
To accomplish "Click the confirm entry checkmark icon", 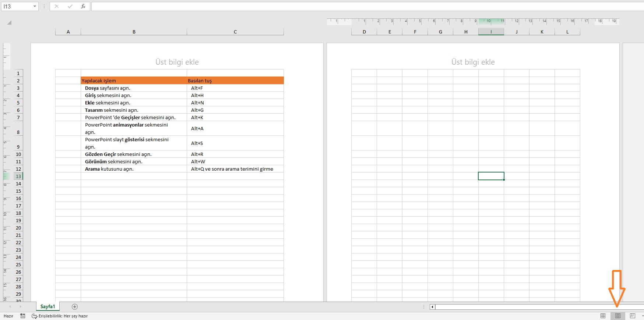I will click(x=70, y=6).
